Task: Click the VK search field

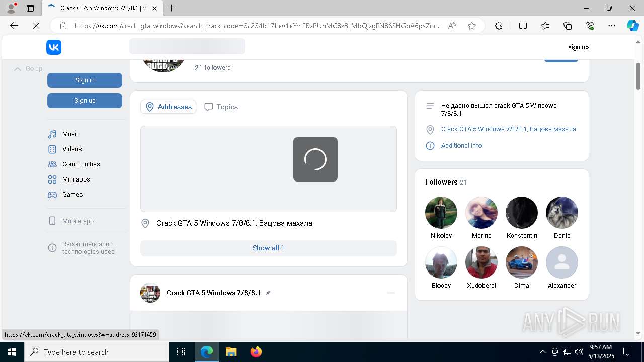Action: pyautogui.click(x=187, y=46)
